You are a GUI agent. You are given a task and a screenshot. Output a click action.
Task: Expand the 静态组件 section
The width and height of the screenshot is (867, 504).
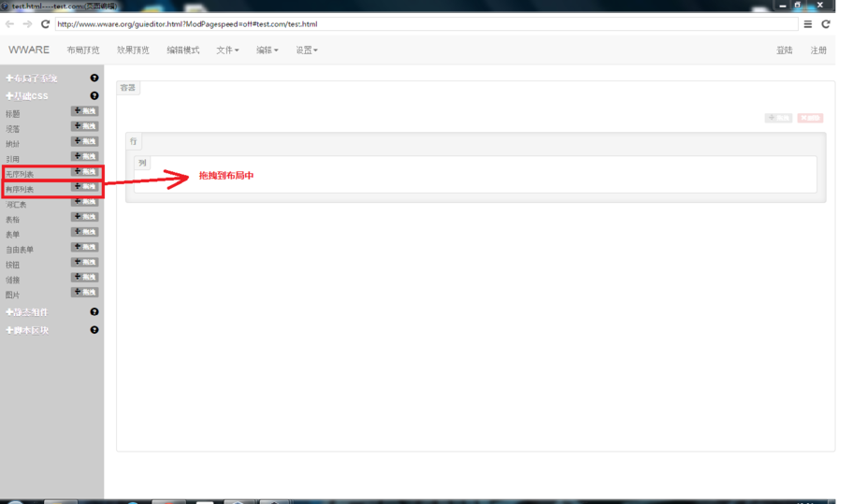coord(27,312)
